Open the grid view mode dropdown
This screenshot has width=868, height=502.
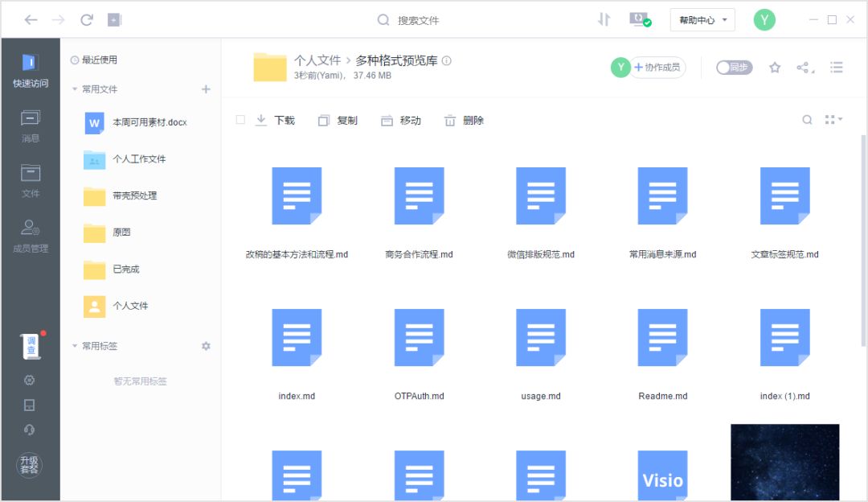(x=833, y=120)
